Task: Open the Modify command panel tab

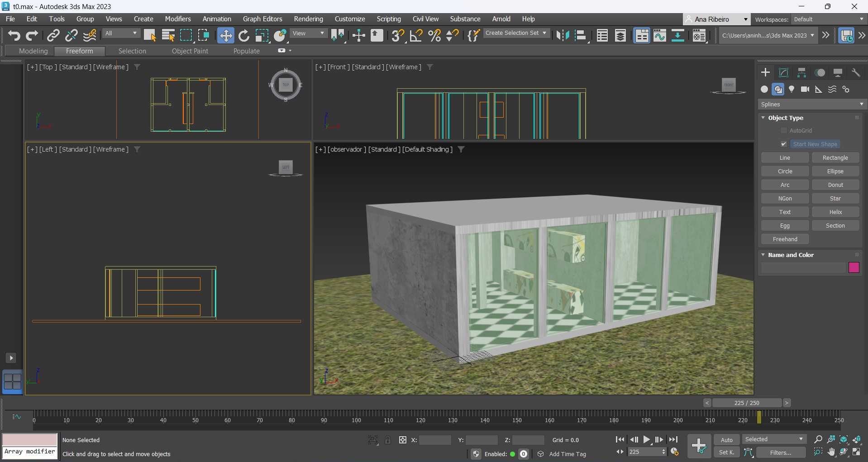Action: 783,73
